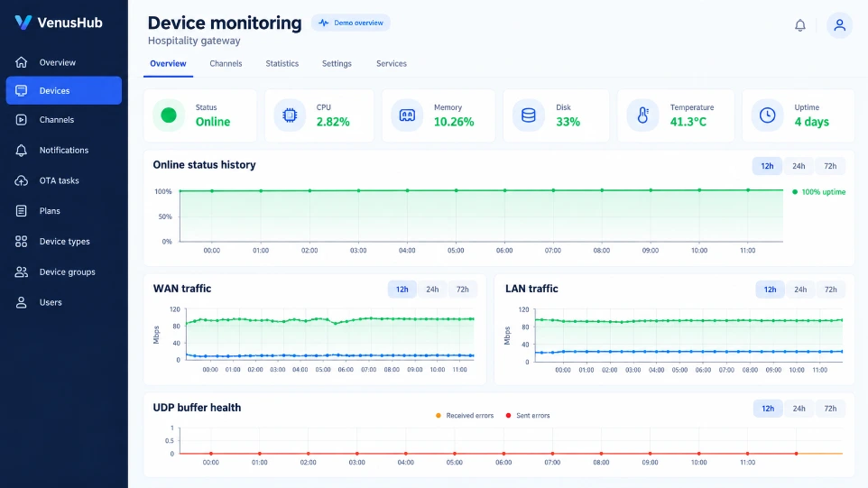The height and width of the screenshot is (488, 868).
Task: Go to the Settings tab
Action: [x=337, y=64]
